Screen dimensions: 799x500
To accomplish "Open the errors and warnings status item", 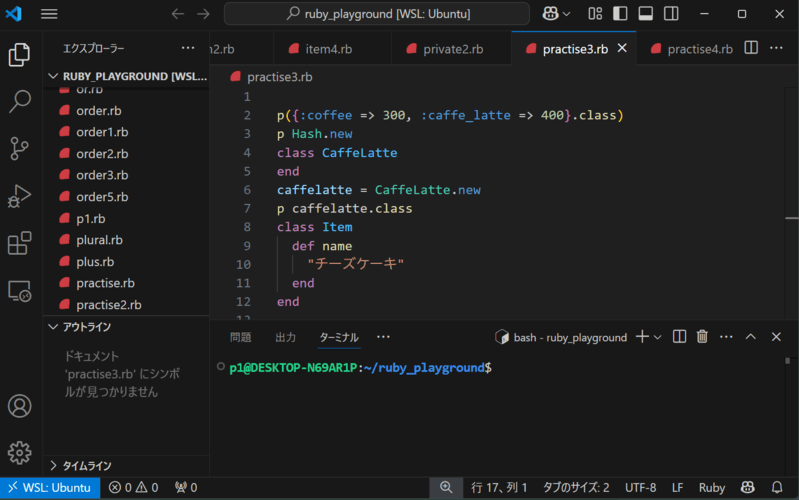I will click(134, 488).
